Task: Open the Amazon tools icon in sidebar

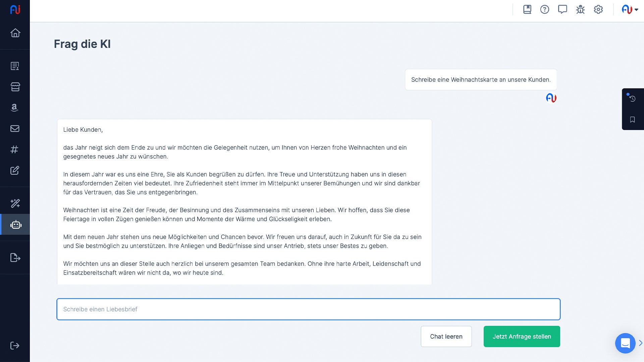Action: (15, 108)
